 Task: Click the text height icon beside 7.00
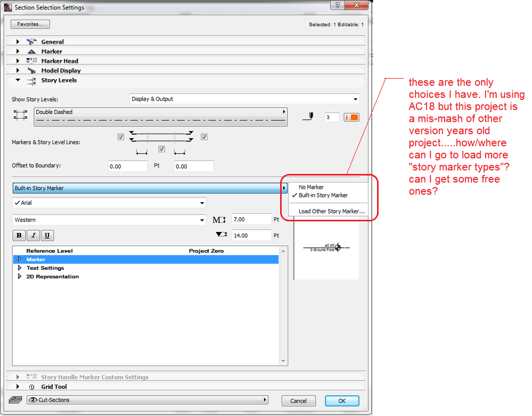(219, 220)
